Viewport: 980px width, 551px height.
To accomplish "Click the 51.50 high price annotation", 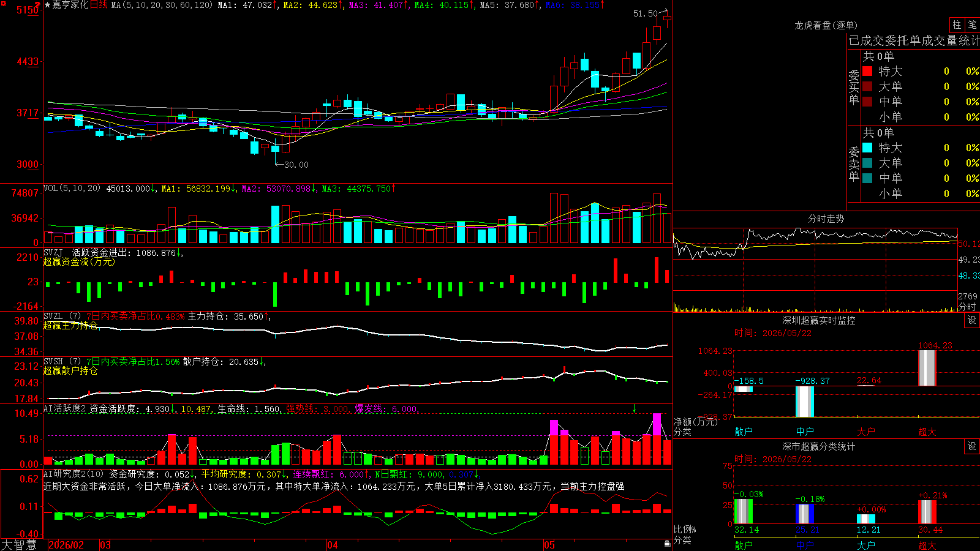I will click(x=646, y=13).
